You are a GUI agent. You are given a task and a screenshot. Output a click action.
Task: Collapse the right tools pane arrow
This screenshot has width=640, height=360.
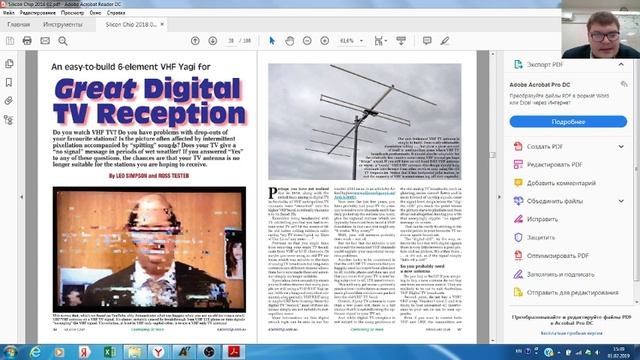499,197
